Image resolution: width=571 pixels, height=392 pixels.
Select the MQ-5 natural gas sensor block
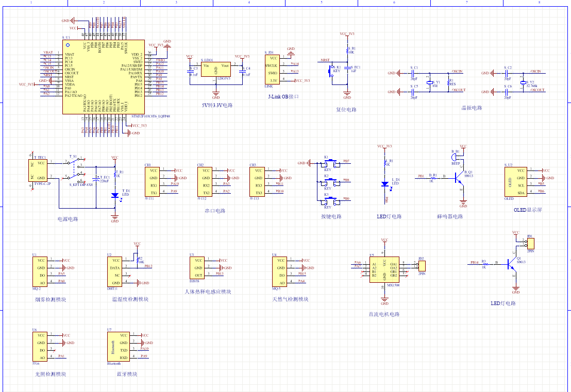[280, 271]
